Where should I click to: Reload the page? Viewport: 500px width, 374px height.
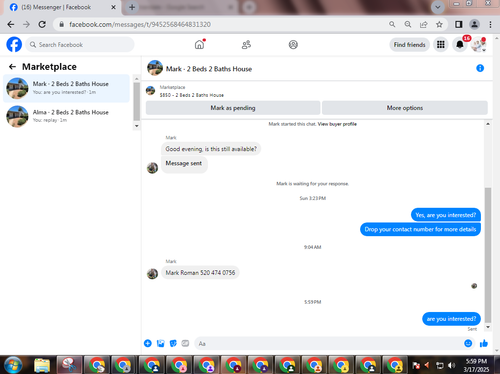point(42,24)
